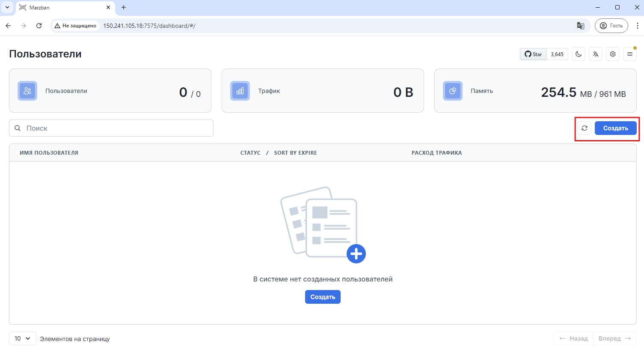Click the blue Создать button near search

pyautogui.click(x=615, y=128)
